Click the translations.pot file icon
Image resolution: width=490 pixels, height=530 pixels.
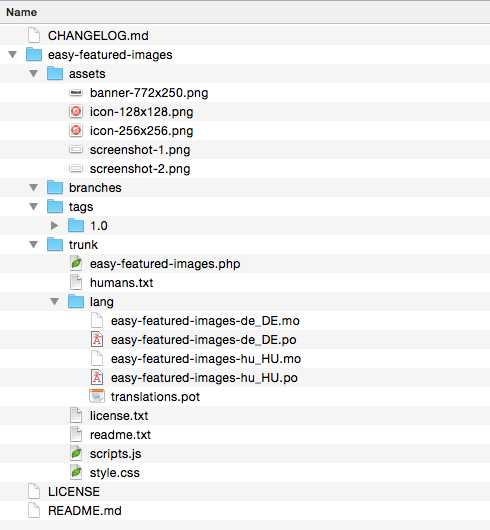pos(97,396)
